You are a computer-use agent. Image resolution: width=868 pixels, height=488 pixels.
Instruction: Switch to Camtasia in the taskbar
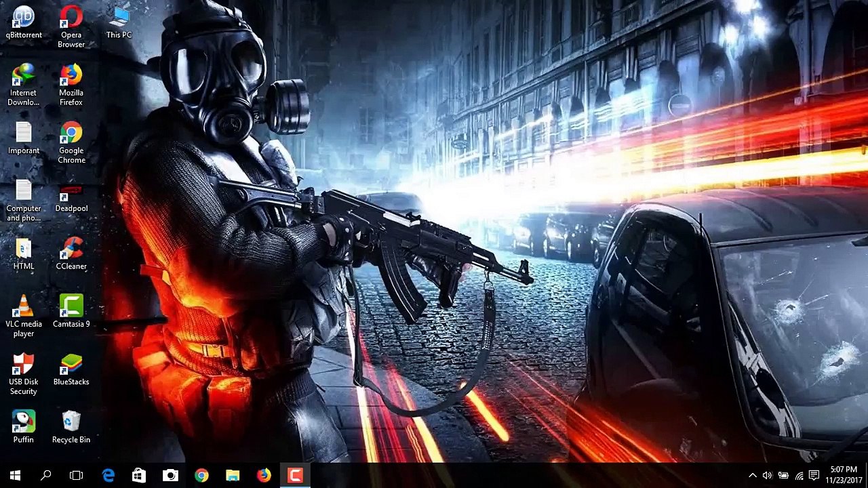(295, 476)
